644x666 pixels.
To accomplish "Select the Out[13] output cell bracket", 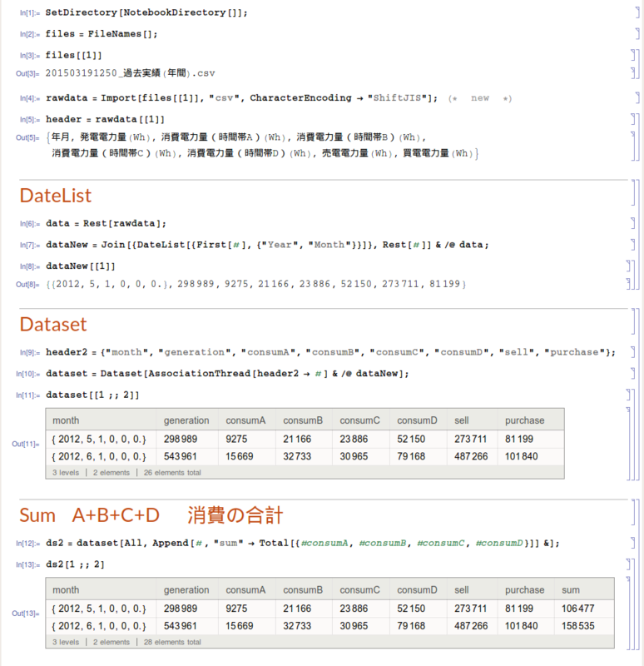I will (629, 614).
